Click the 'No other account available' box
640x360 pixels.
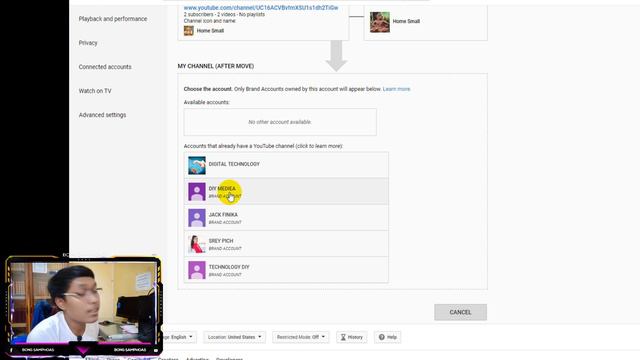(x=280, y=122)
